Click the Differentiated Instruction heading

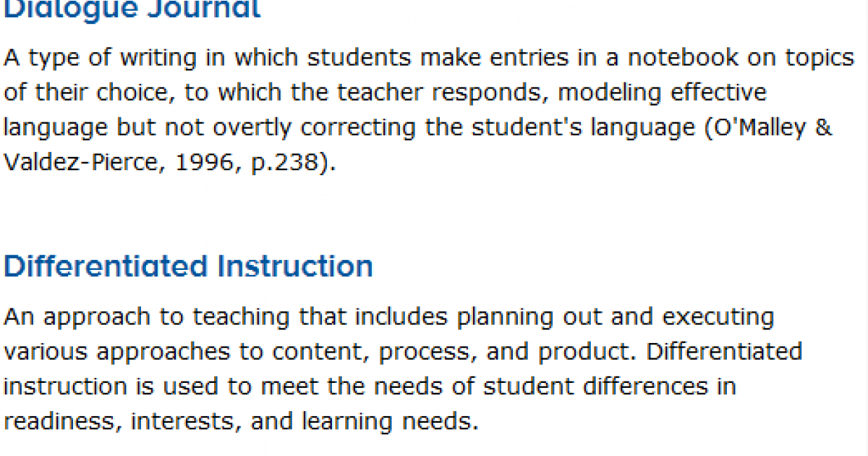tap(188, 266)
